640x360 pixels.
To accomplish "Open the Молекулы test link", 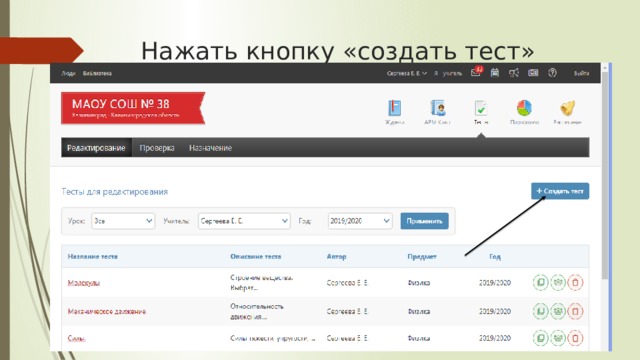I will tap(84, 282).
